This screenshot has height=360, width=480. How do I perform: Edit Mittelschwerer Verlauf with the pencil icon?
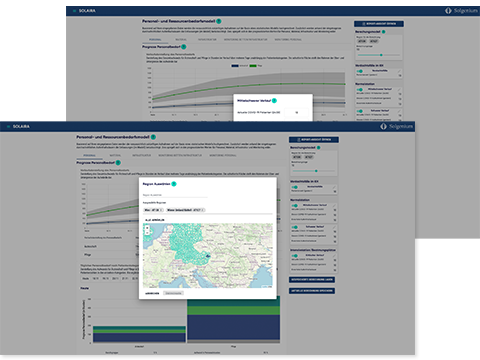(x=334, y=206)
